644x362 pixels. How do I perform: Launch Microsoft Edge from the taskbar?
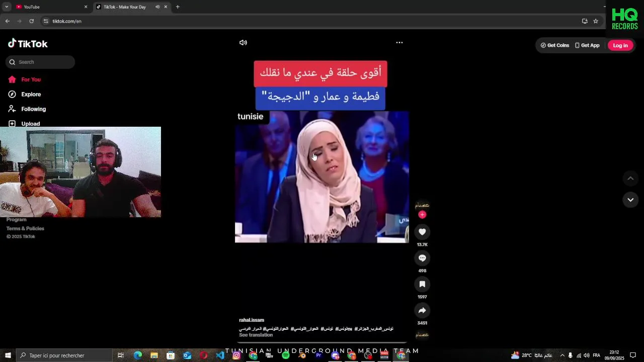click(x=138, y=355)
